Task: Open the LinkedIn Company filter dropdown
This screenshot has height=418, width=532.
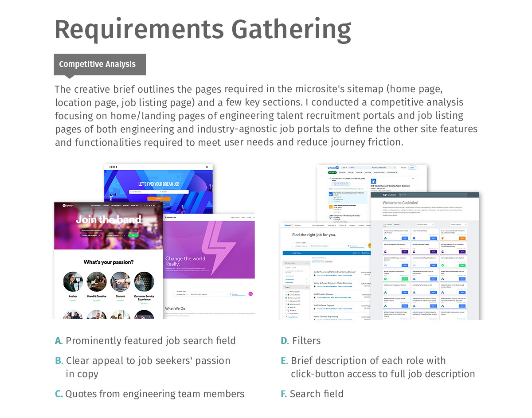Action: pos(341,172)
